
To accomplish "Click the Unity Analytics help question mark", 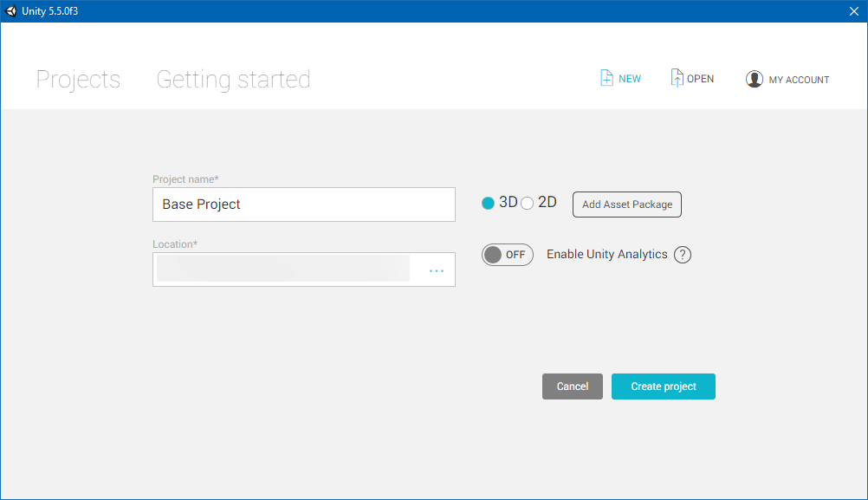I will point(683,254).
